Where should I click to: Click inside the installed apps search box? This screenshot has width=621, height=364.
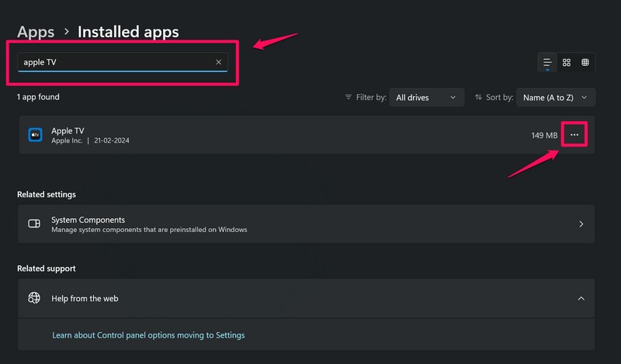click(116, 62)
